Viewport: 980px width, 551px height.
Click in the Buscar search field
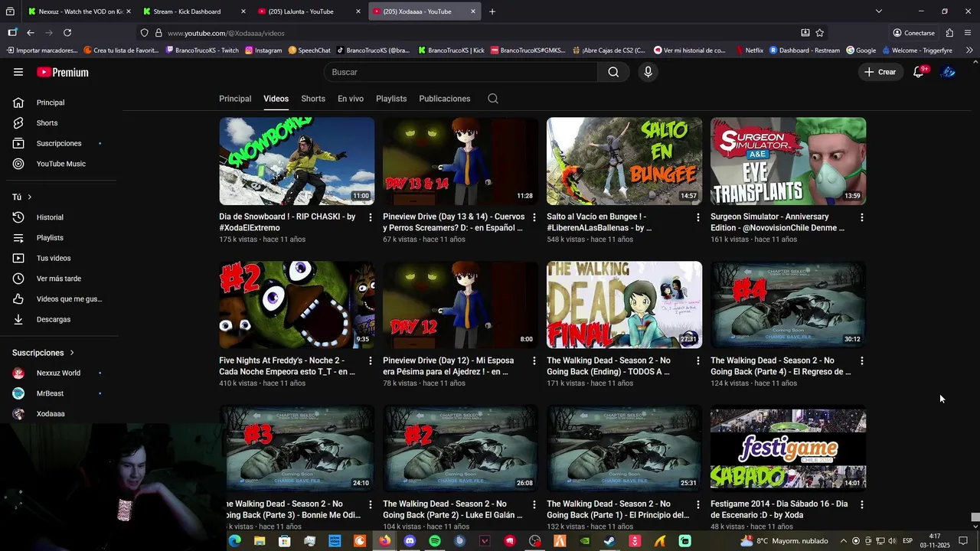[x=461, y=72]
